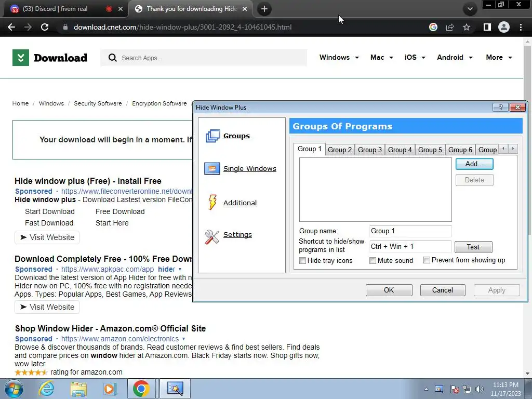Image resolution: width=532 pixels, height=399 pixels.
Task: Click the CNET Download logo icon
Action: (21, 58)
